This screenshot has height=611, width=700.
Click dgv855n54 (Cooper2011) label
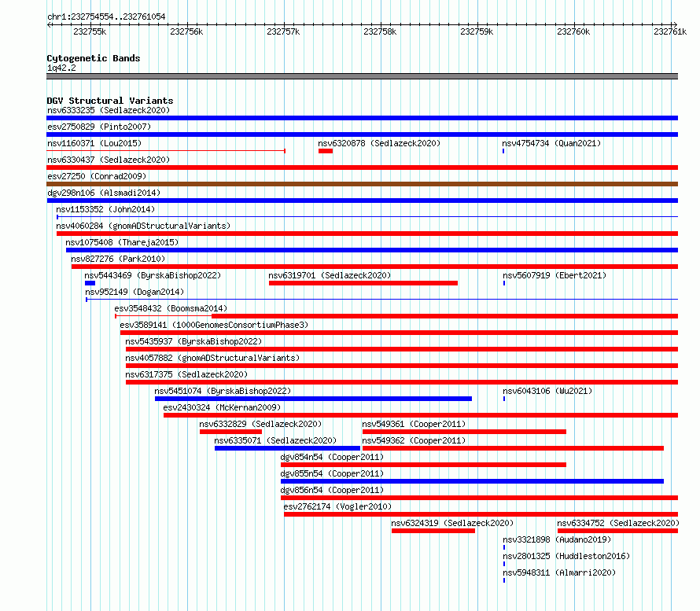332,473
